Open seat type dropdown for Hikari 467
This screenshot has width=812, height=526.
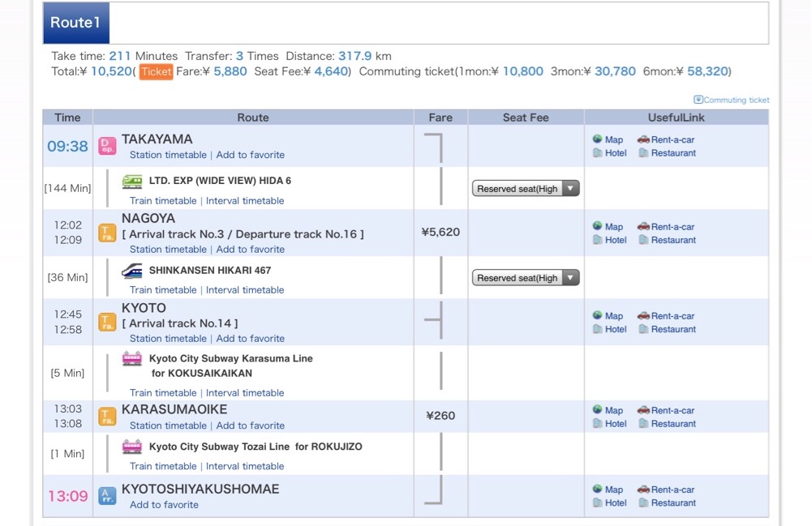point(526,278)
